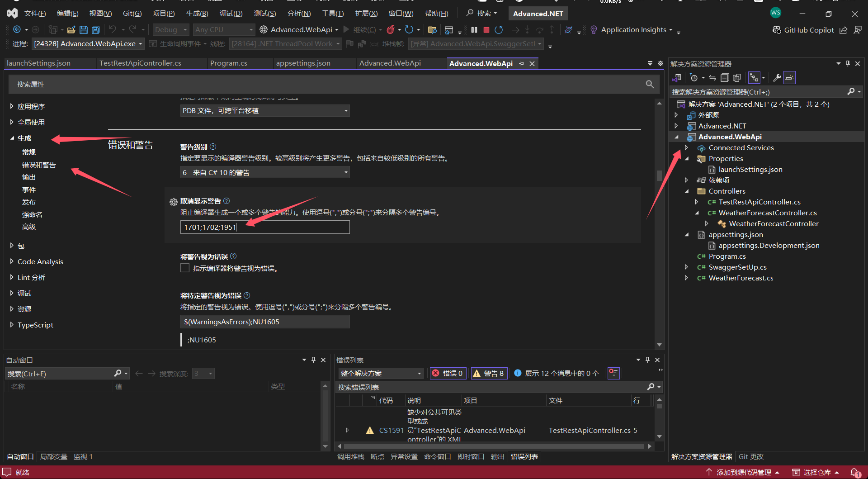Click 选择仓库 in the status bar
This screenshot has width=868, height=479.
[816, 473]
